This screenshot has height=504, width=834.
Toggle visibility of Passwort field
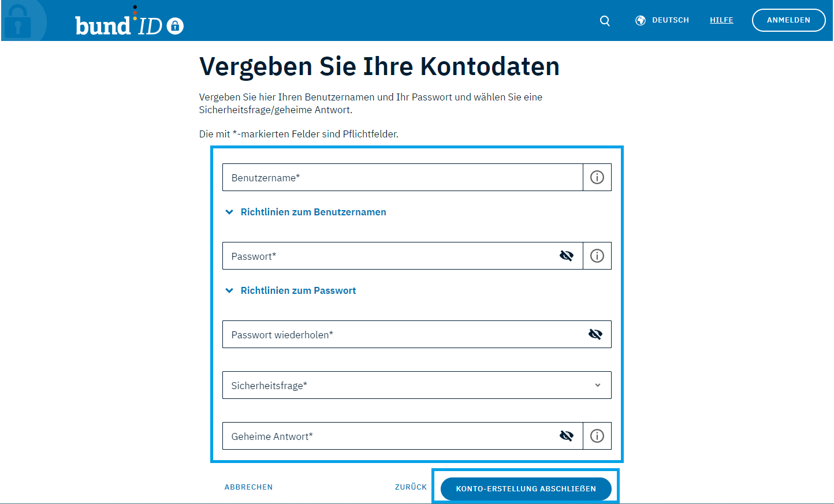(567, 256)
